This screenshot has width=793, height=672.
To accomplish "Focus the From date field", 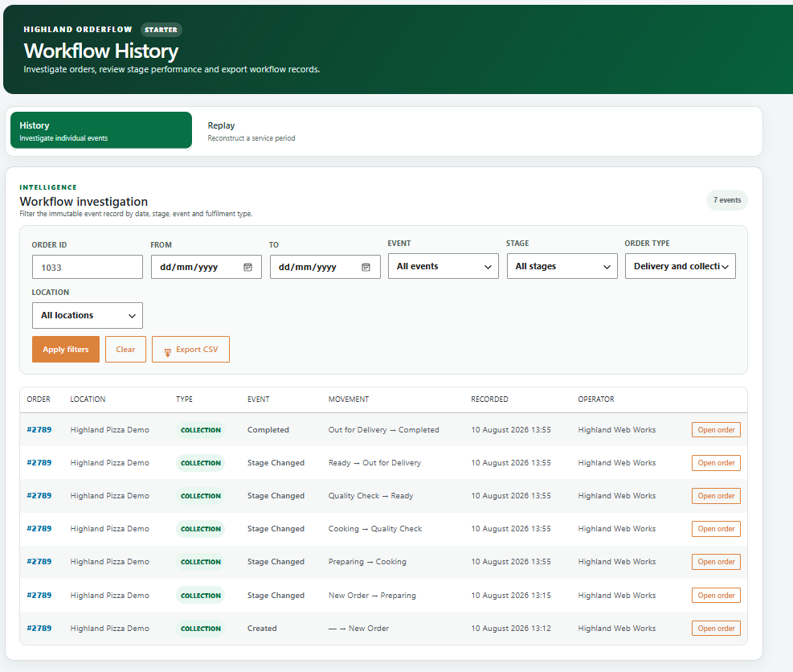I will point(206,267).
